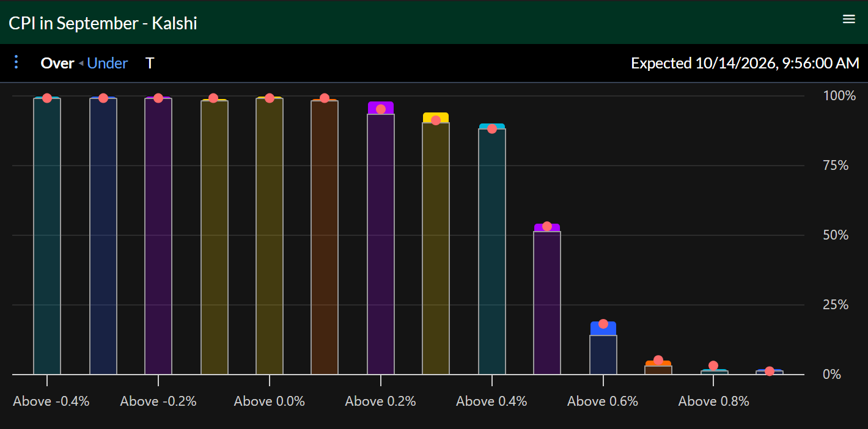Switch to the Over view

pos(57,63)
